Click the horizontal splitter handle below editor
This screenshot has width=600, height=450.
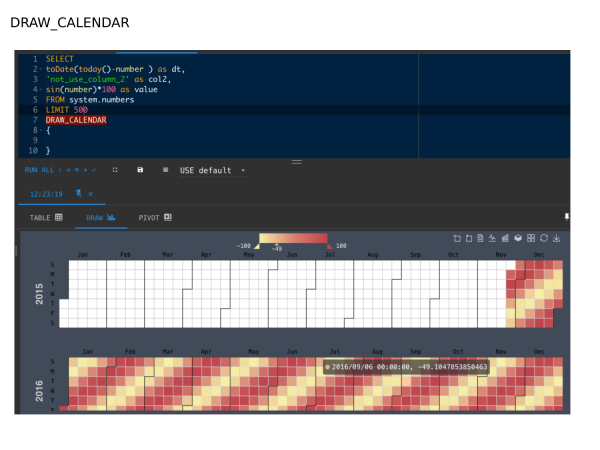(x=296, y=161)
